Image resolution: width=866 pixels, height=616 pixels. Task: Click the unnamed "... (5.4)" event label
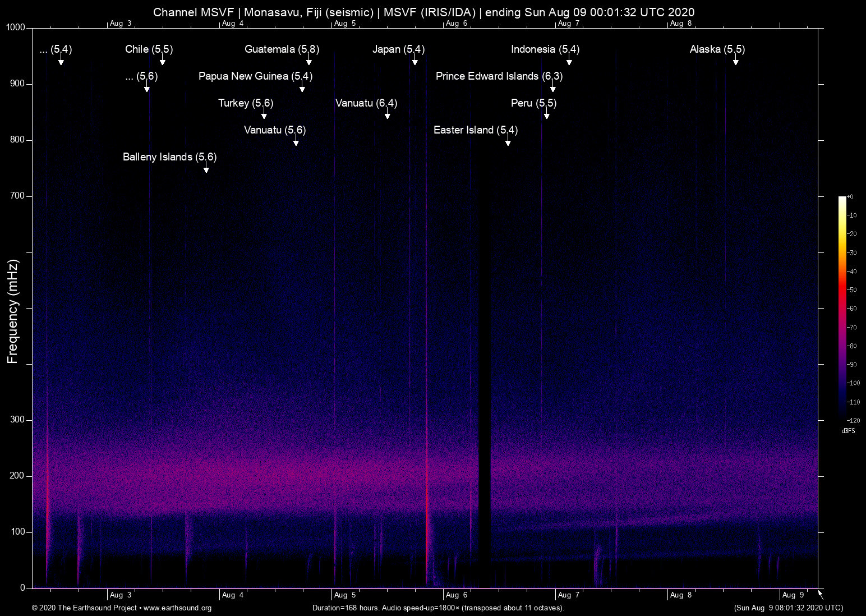(x=56, y=49)
